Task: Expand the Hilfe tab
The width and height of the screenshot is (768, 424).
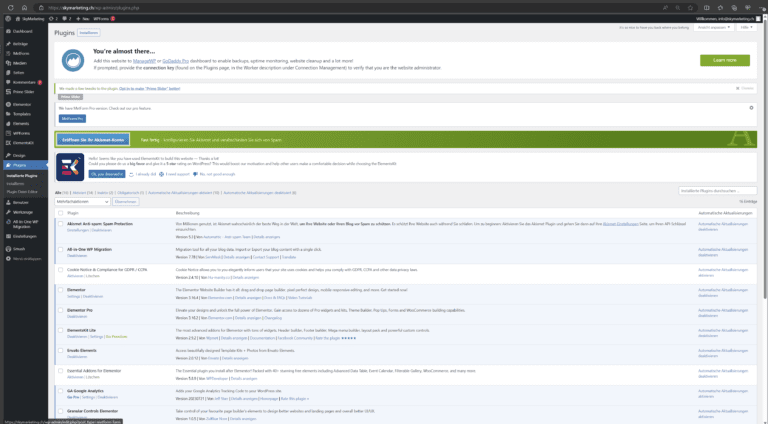Action: click(x=746, y=27)
